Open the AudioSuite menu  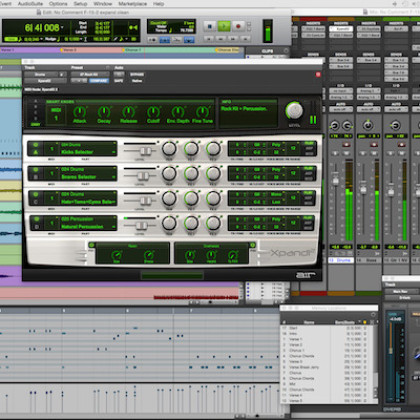30,4
